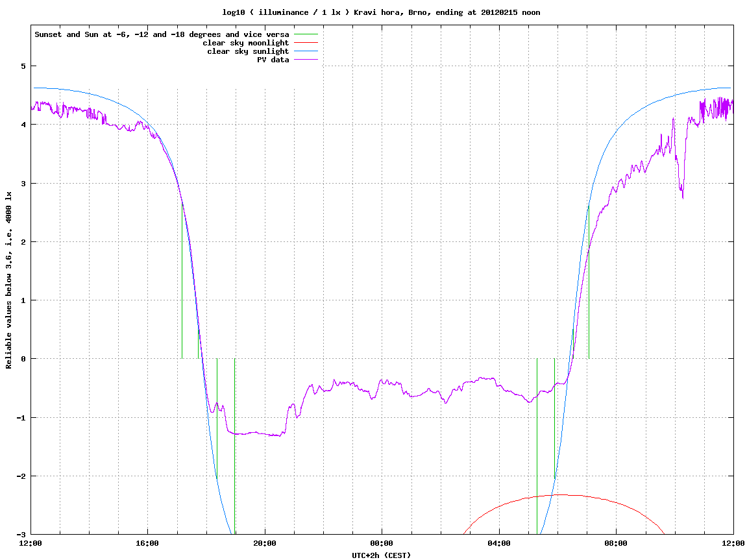Click the x-axis label 00:00
This screenshot has height=560, width=747.
coord(382,543)
